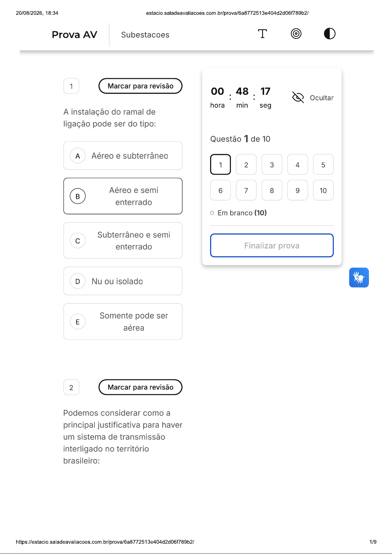Select question 1 box in navigator
392x554 pixels.
click(220, 164)
